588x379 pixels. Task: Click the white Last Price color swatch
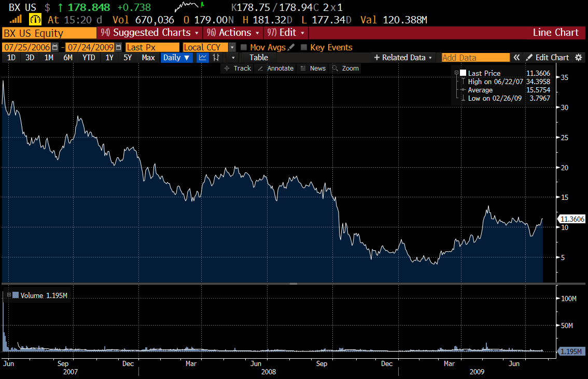click(x=463, y=73)
